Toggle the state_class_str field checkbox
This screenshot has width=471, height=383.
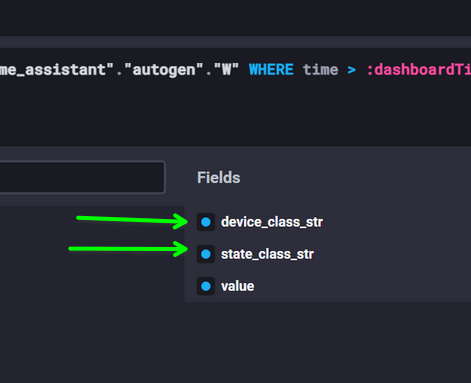point(206,254)
